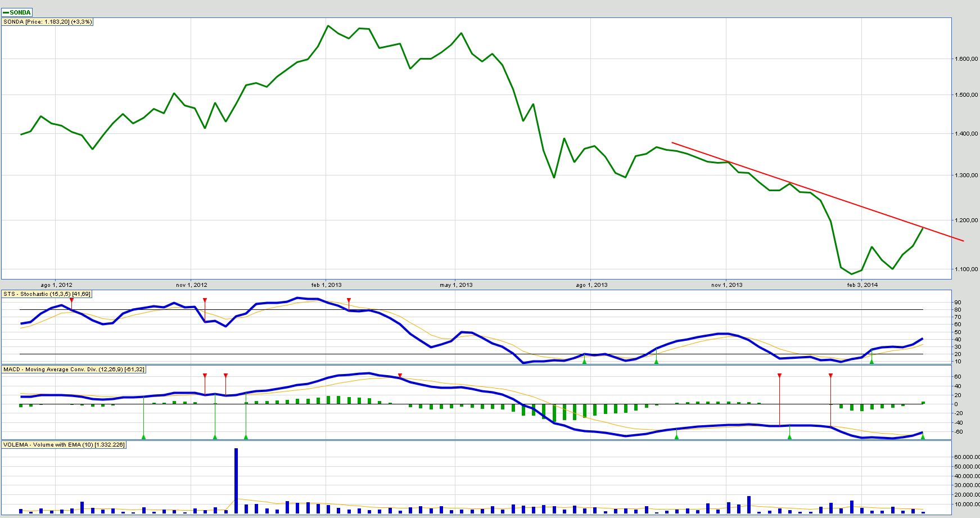Click the first red marker in the MACD panel
980x518 pixels.
205,376
